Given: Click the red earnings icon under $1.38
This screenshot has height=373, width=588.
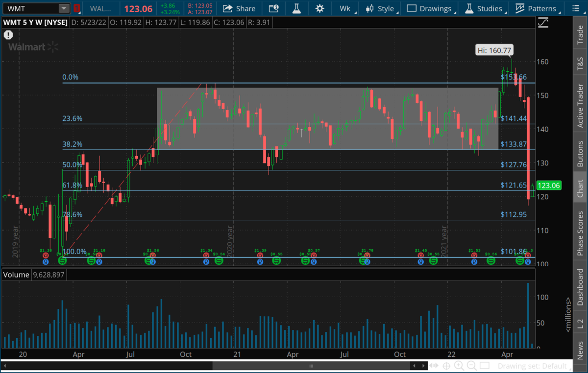Looking at the screenshot, I should point(46,255).
